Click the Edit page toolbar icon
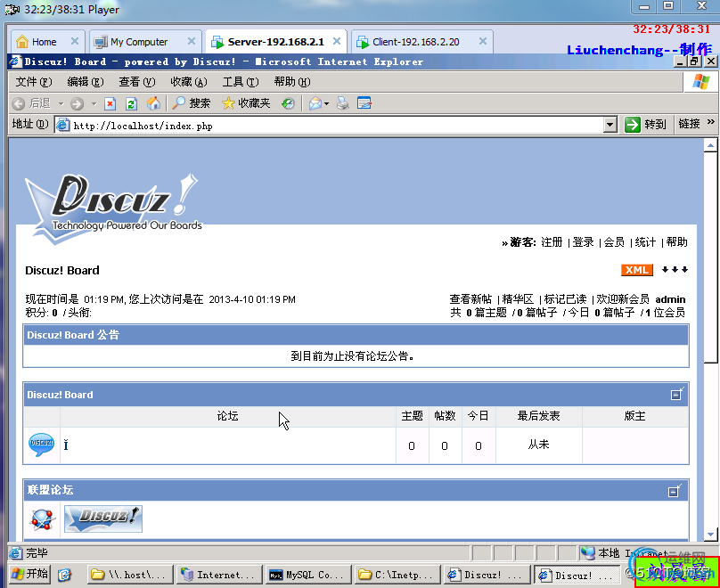This screenshot has height=588, width=720. click(364, 103)
